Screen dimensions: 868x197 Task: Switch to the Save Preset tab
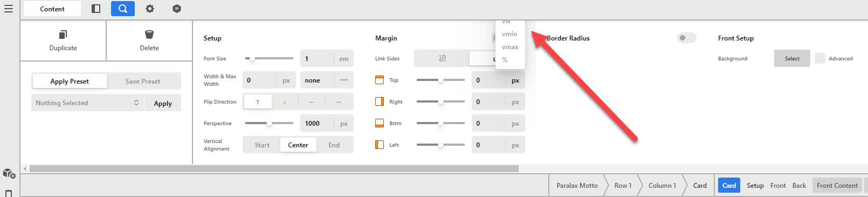click(x=143, y=81)
